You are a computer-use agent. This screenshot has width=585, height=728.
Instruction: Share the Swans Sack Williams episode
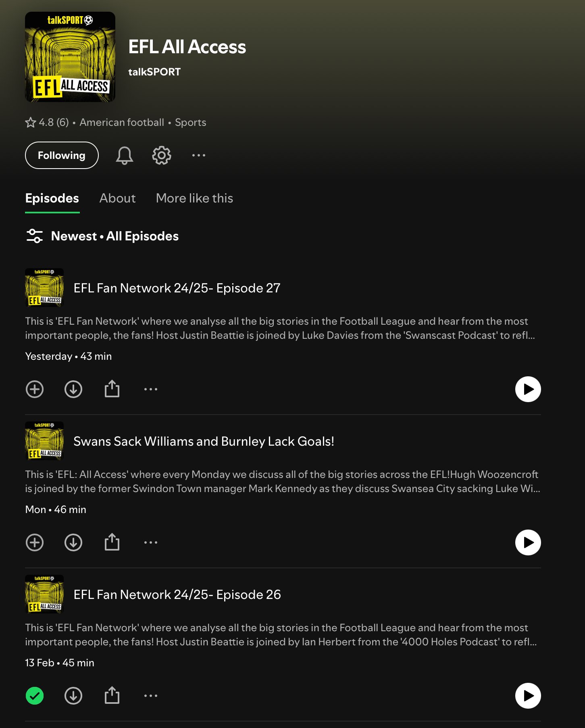pyautogui.click(x=112, y=542)
